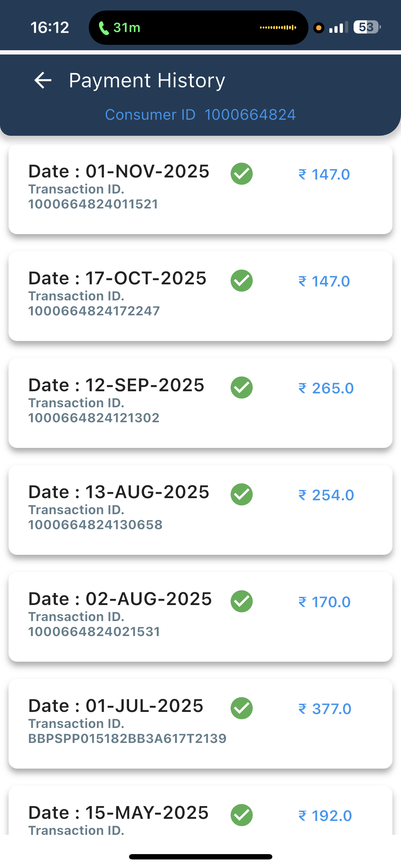Image resolution: width=401 pixels, height=868 pixels.
Task: Tap the home indicator bar
Action: tap(200, 857)
